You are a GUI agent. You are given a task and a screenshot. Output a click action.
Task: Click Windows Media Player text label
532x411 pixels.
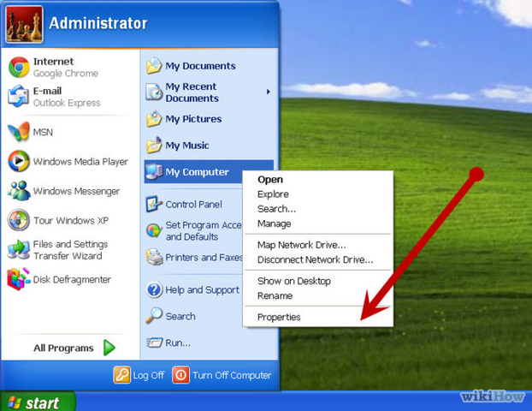(80, 162)
